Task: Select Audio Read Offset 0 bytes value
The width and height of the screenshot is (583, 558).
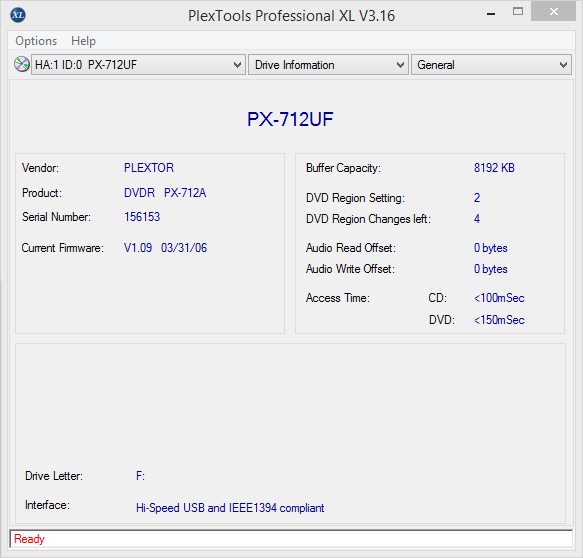Action: point(490,248)
